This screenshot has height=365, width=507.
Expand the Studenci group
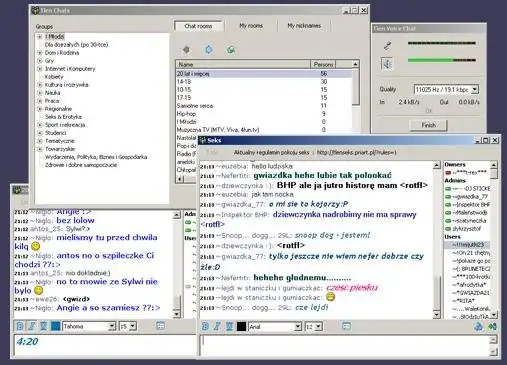(40, 133)
